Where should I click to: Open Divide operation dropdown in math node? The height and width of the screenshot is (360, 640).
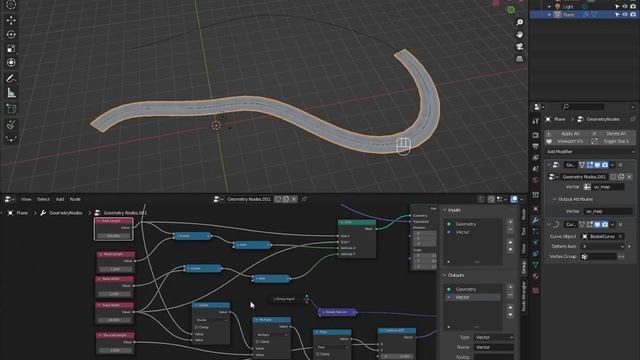(211, 320)
